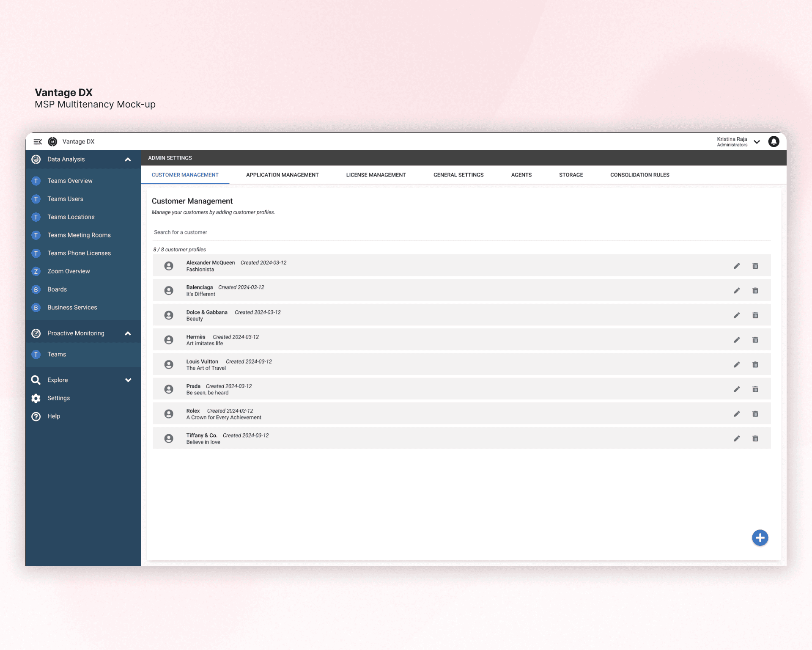Open the Consolidation Rules tab
812x650 pixels.
tap(640, 175)
